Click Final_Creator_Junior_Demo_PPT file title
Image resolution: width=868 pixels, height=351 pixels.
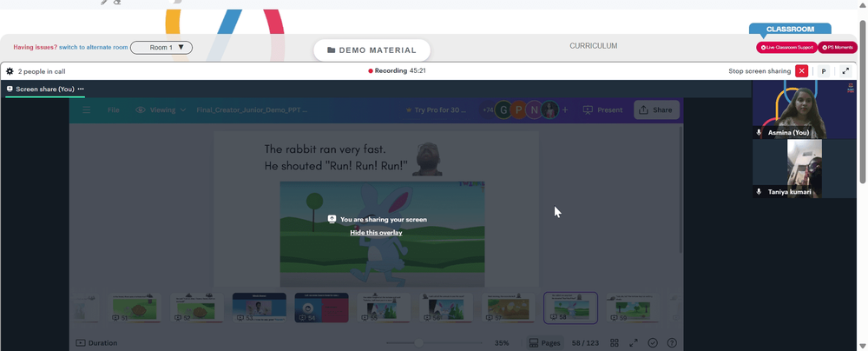tap(252, 109)
